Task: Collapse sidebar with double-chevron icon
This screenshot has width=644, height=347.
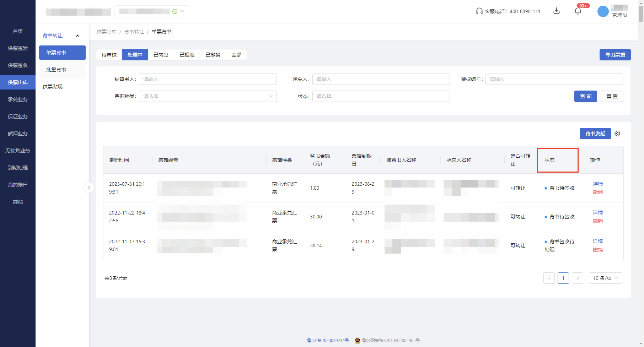Action: 89,187
